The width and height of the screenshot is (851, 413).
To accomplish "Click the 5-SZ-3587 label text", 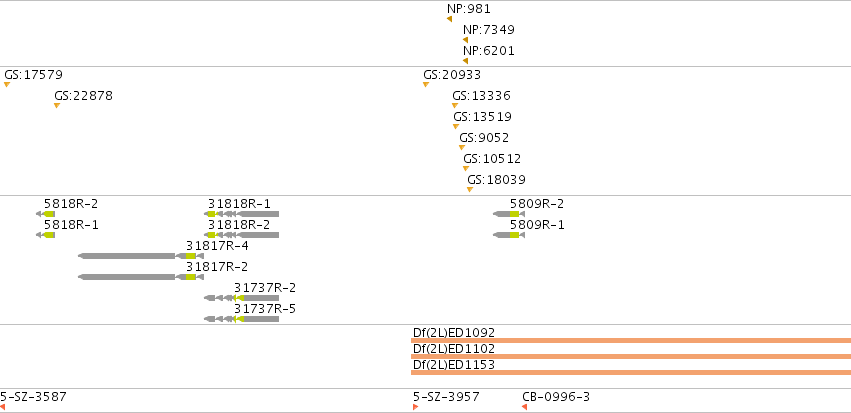I will 33,397.
